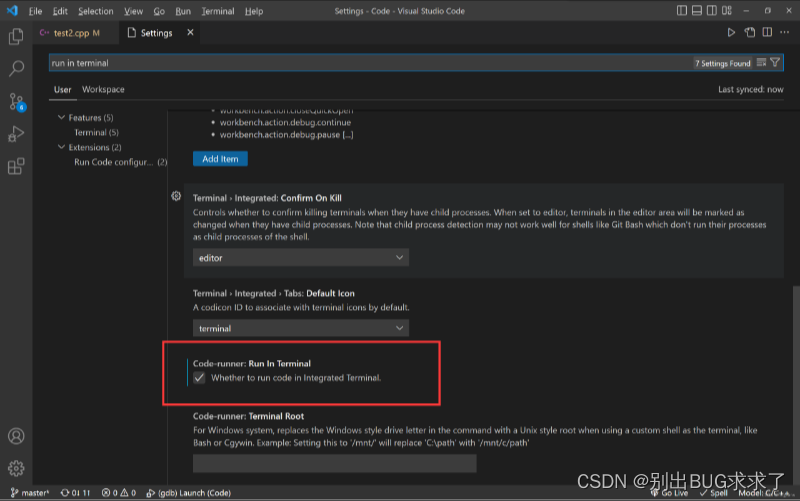
Task: Switch to the User settings tab
Action: pyautogui.click(x=63, y=89)
